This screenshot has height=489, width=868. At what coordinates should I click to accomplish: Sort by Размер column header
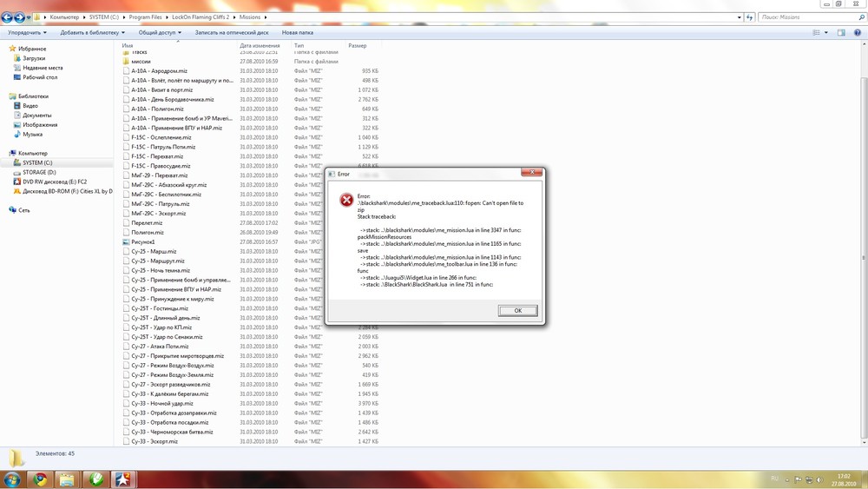click(363, 45)
